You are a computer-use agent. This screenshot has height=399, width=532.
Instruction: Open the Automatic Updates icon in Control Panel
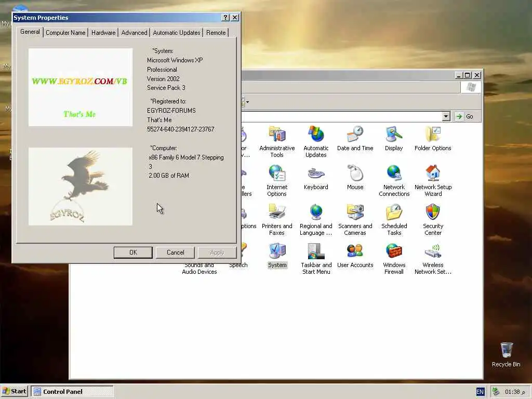pos(316,141)
